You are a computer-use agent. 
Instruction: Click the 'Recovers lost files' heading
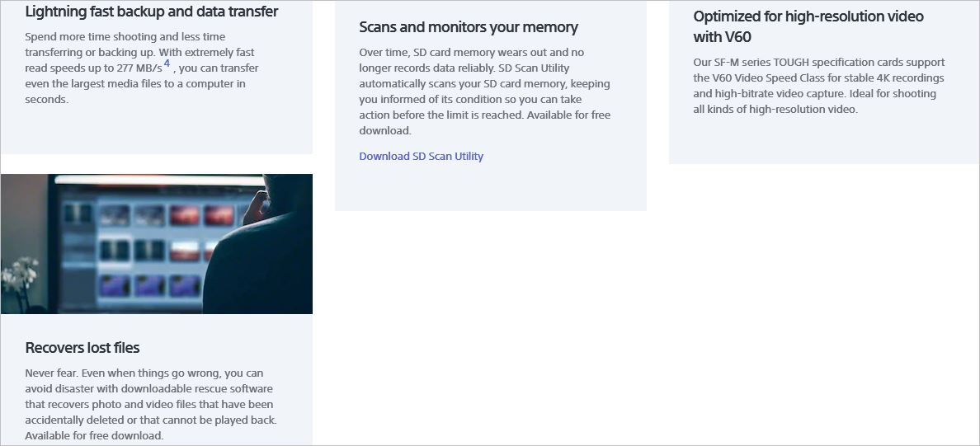(82, 348)
